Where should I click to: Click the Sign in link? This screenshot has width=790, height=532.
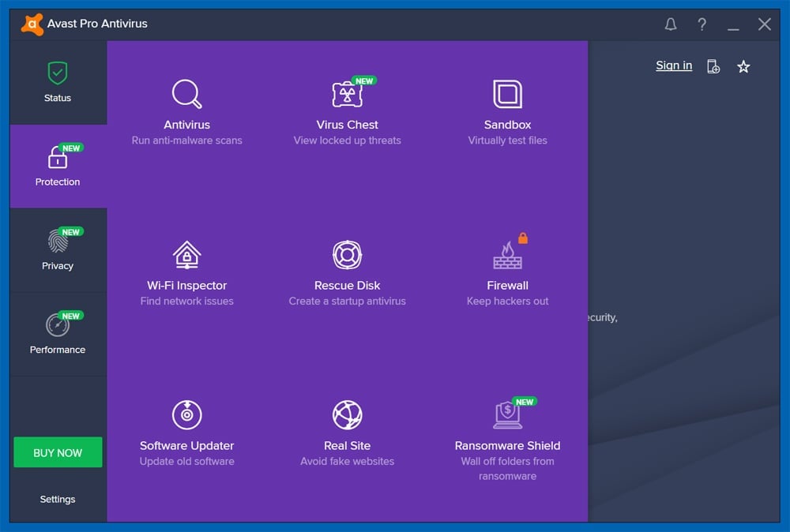coord(674,66)
